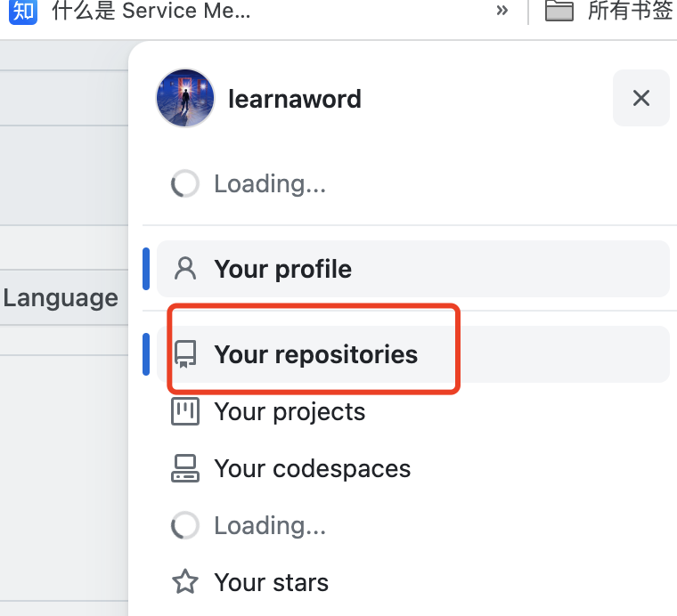
Task: Close the user menu with the X button
Action: click(641, 98)
